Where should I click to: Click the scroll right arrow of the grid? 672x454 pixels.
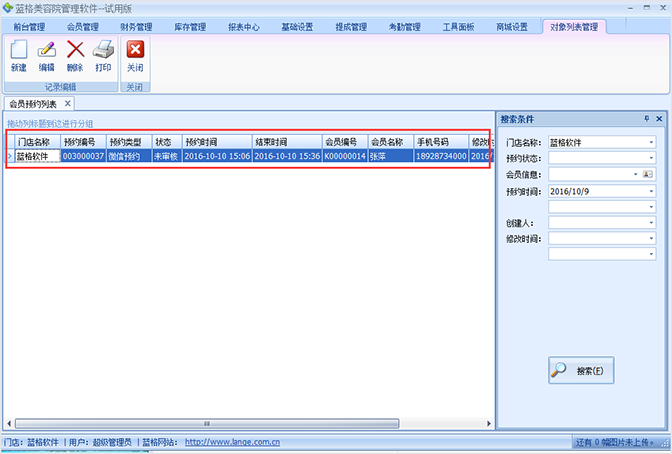(x=489, y=424)
